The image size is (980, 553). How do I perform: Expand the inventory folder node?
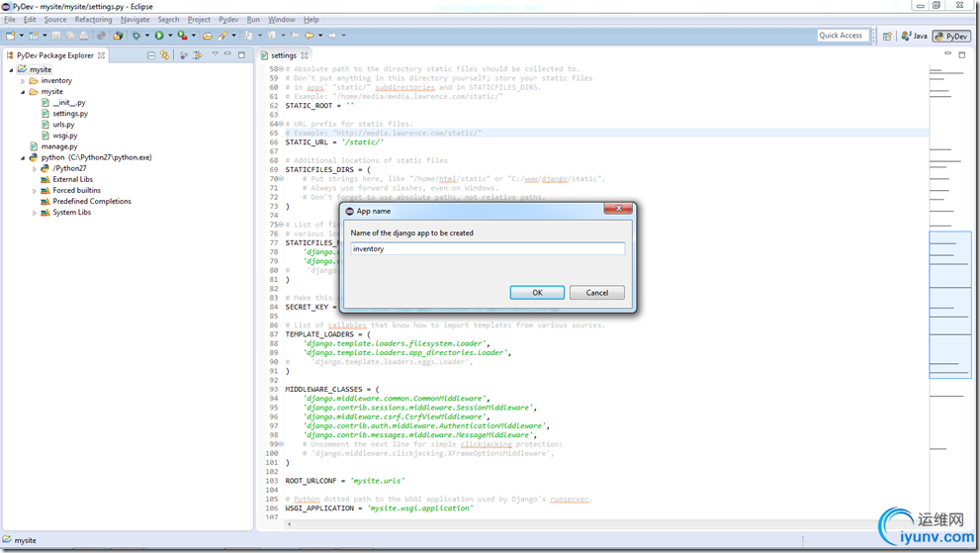23,81
